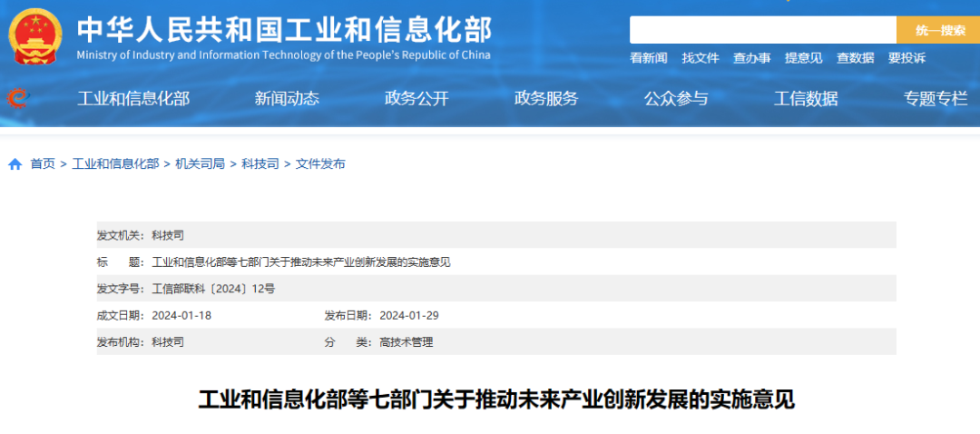980x434 pixels.
Task: Click the 分类 高技术管理 value
Action: pyautogui.click(x=407, y=342)
